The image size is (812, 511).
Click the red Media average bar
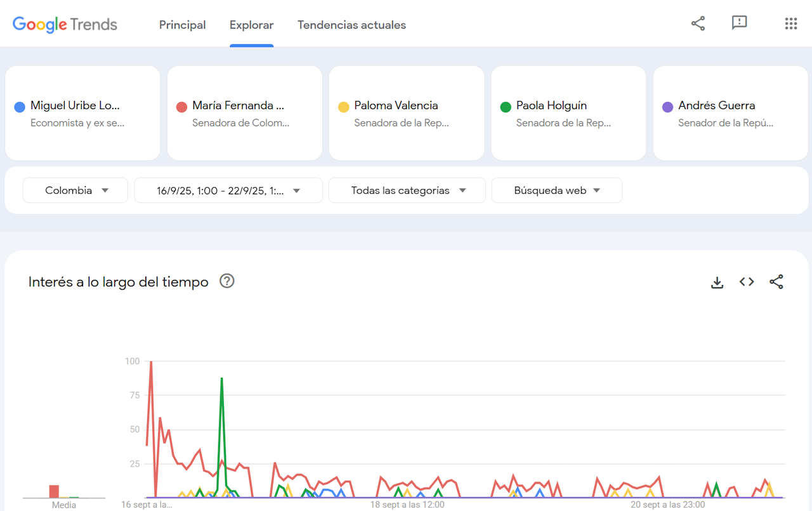(x=54, y=491)
